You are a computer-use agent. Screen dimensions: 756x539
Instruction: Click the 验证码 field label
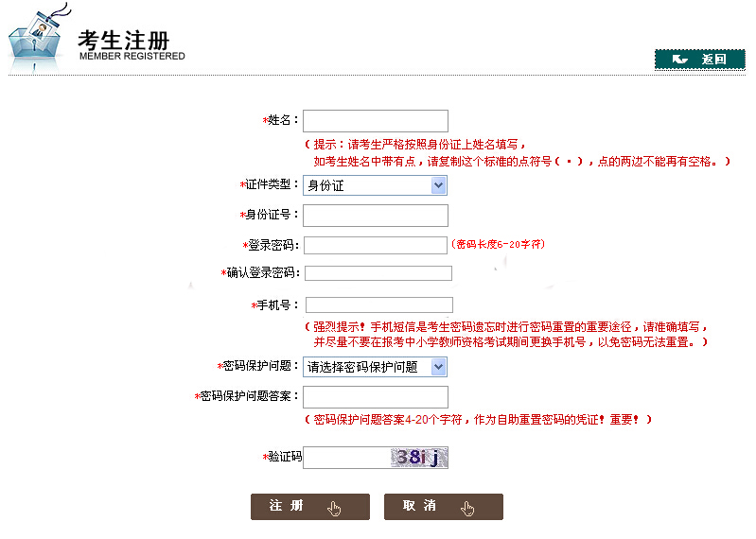coord(282,456)
